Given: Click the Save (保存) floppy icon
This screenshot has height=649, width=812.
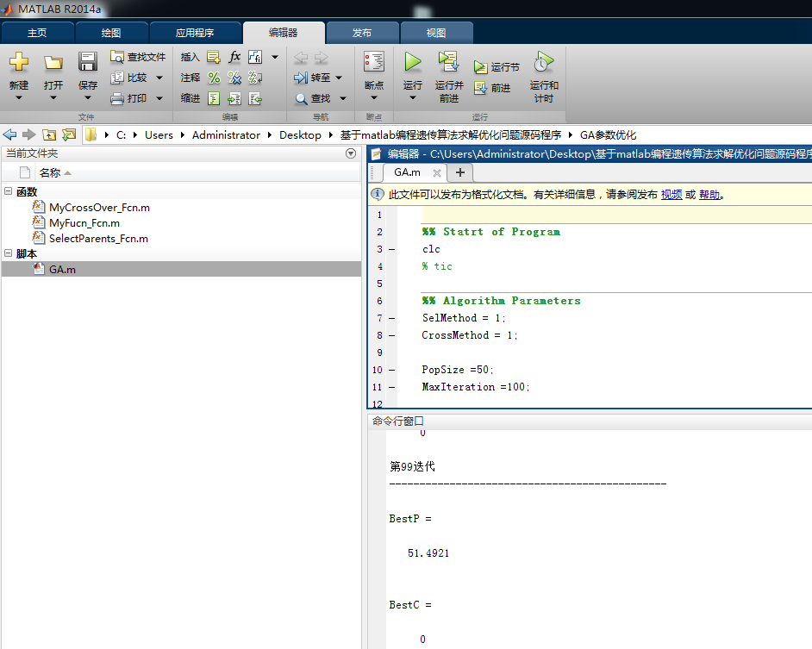Looking at the screenshot, I should point(88,62).
